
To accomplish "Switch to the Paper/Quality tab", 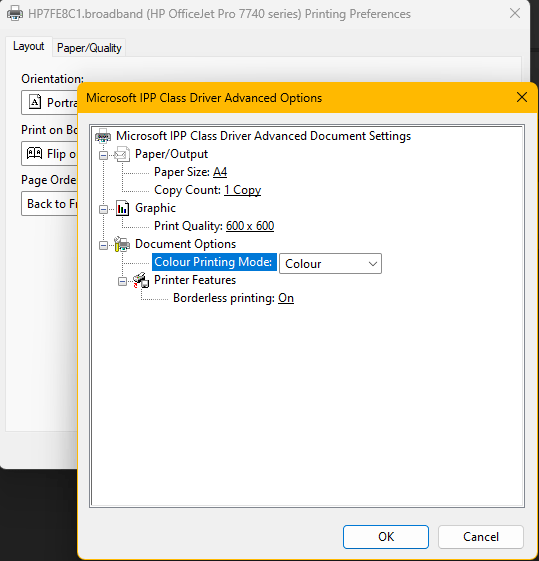I will coord(89,48).
